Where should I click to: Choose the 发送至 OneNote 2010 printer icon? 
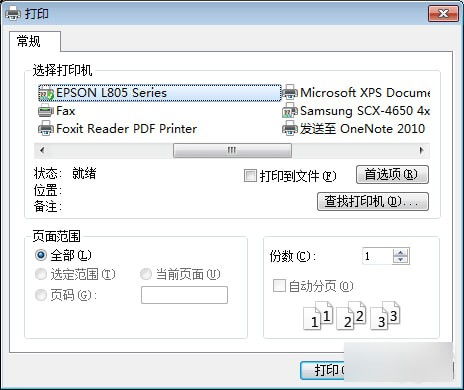pyautogui.click(x=290, y=129)
